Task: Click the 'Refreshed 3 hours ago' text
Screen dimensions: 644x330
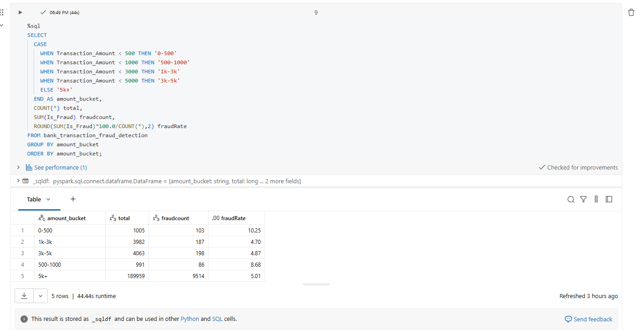Action: pyautogui.click(x=588, y=296)
